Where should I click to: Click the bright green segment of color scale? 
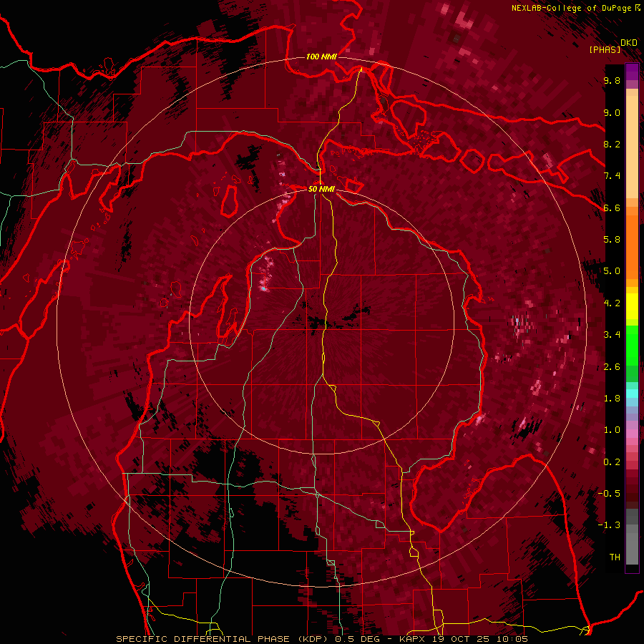pos(632,346)
